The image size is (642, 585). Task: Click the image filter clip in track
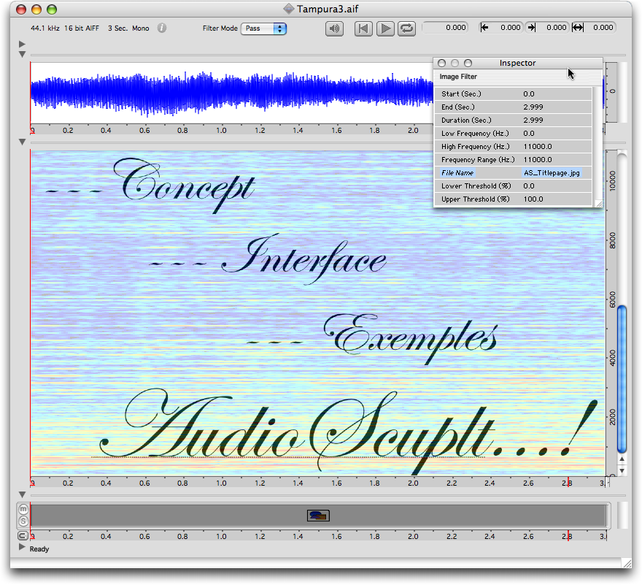(x=318, y=515)
